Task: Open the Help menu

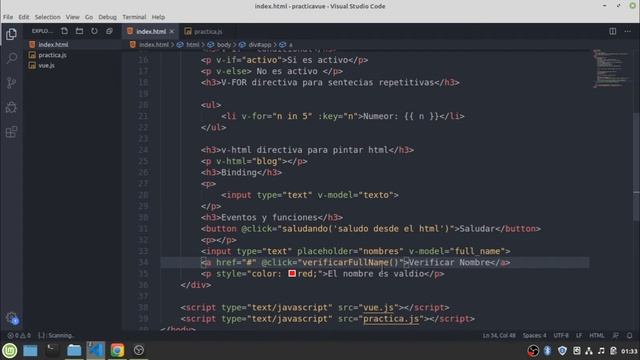Action: (x=158, y=17)
